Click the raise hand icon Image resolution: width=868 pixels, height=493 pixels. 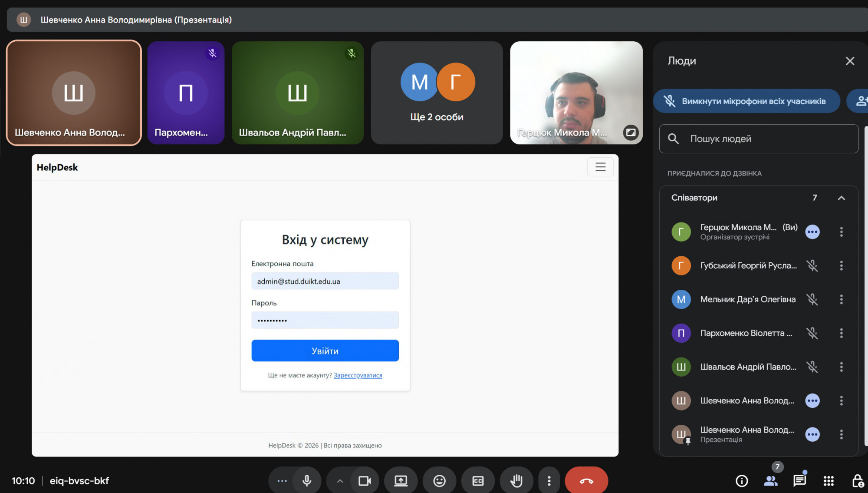pyautogui.click(x=516, y=481)
